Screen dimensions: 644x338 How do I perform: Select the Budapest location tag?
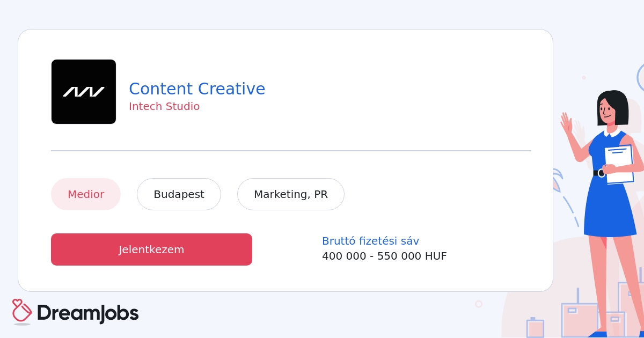[179, 194]
